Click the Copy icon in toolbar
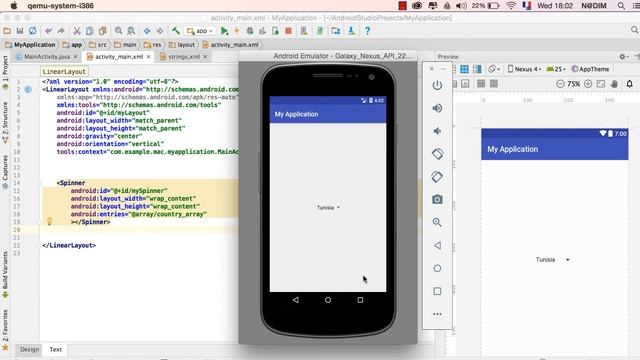Image resolution: width=640 pixels, height=360 pixels. click(x=89, y=31)
